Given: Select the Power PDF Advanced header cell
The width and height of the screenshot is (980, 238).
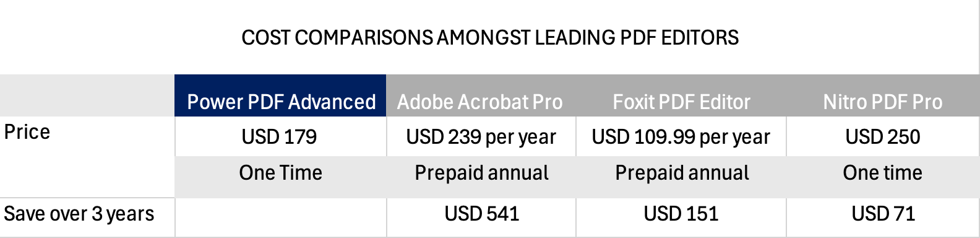Looking at the screenshot, I should pyautogui.click(x=280, y=95).
